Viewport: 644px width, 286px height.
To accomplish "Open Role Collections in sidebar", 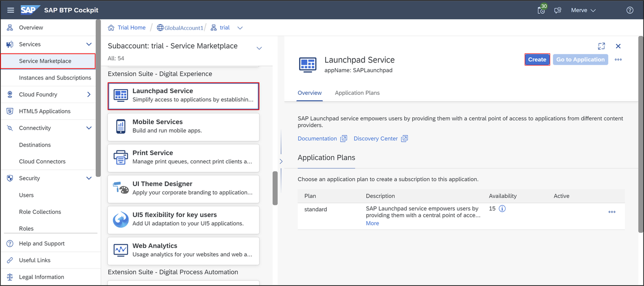I will coord(40,212).
